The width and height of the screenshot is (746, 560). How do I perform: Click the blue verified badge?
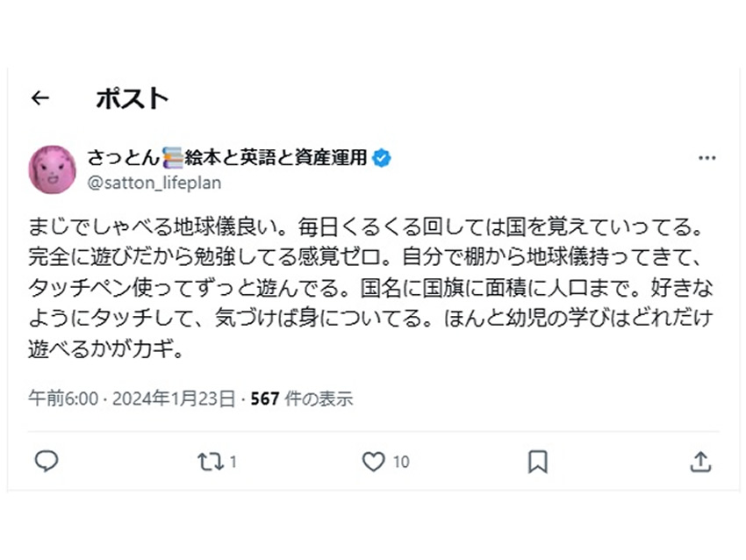pyautogui.click(x=381, y=157)
